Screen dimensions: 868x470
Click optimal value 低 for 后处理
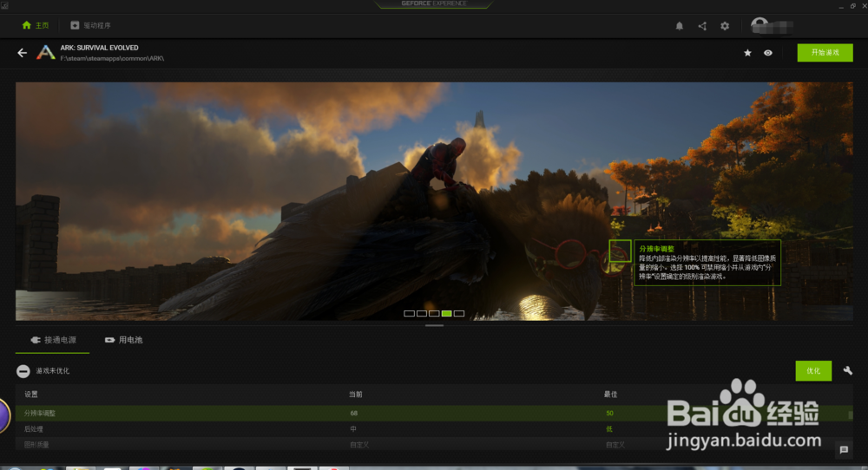click(609, 429)
